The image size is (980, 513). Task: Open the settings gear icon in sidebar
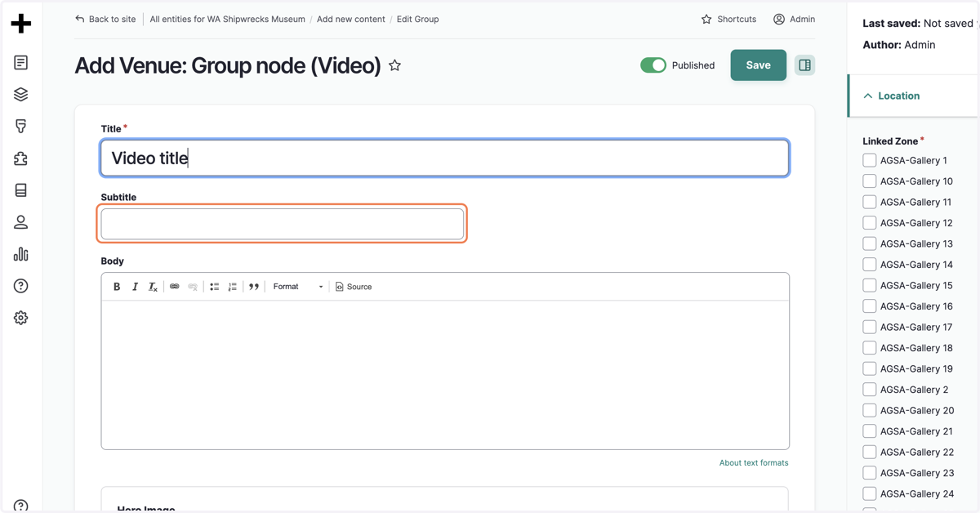click(21, 318)
